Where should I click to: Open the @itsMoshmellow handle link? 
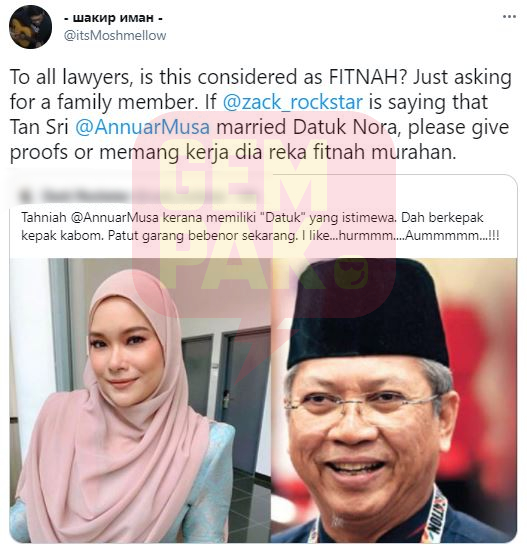pos(115,36)
